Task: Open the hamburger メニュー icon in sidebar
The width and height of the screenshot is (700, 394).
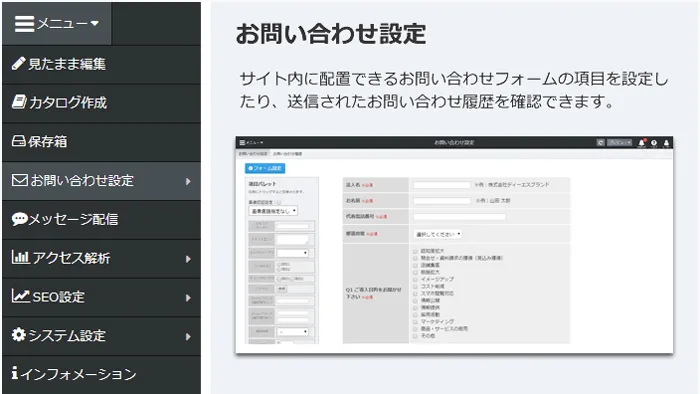Action: (24, 24)
